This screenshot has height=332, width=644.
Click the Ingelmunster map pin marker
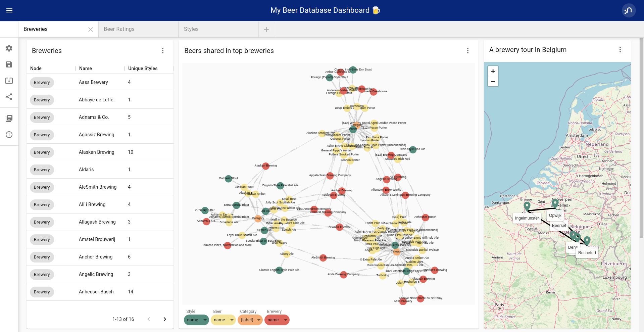(527, 206)
